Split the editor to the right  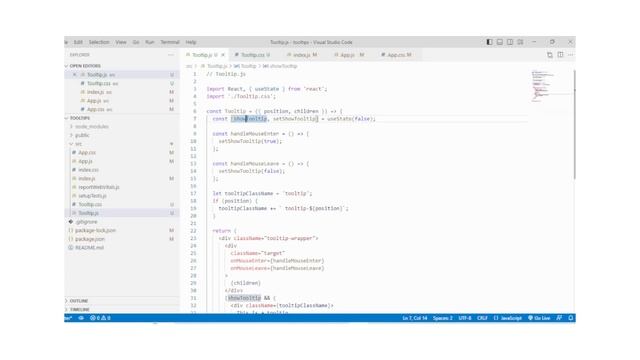point(560,55)
